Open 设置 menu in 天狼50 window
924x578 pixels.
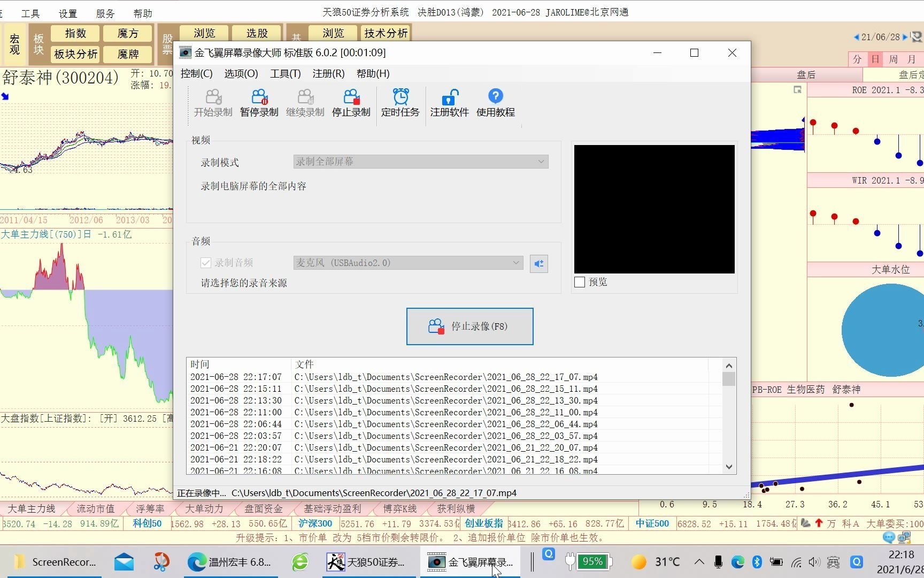pos(68,13)
